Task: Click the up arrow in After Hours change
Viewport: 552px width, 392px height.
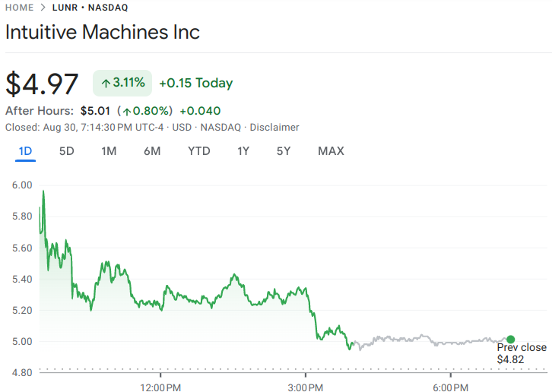Action: click(x=127, y=111)
